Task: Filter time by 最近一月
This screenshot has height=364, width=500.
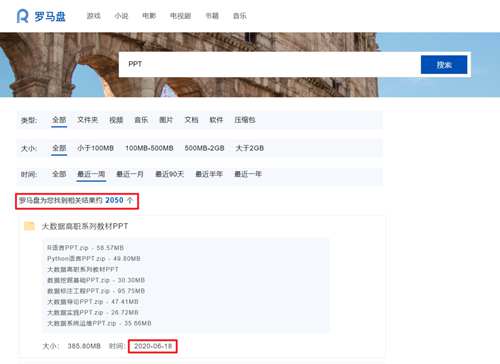Action: [130, 174]
